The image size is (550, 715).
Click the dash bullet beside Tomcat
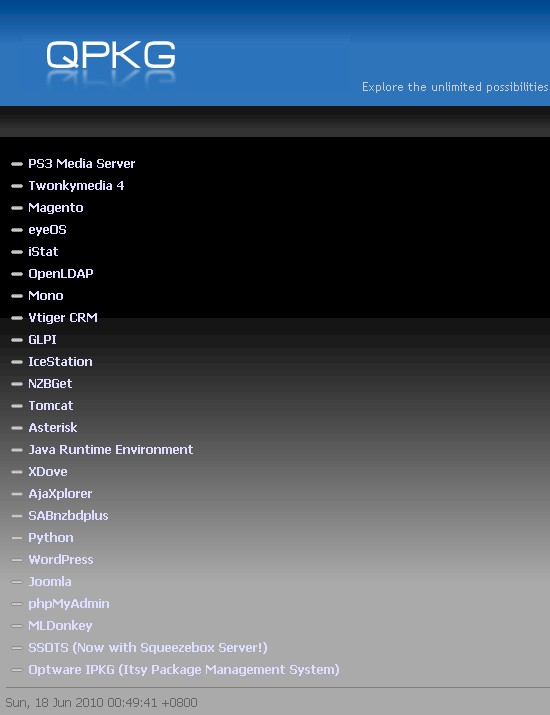[17, 406]
